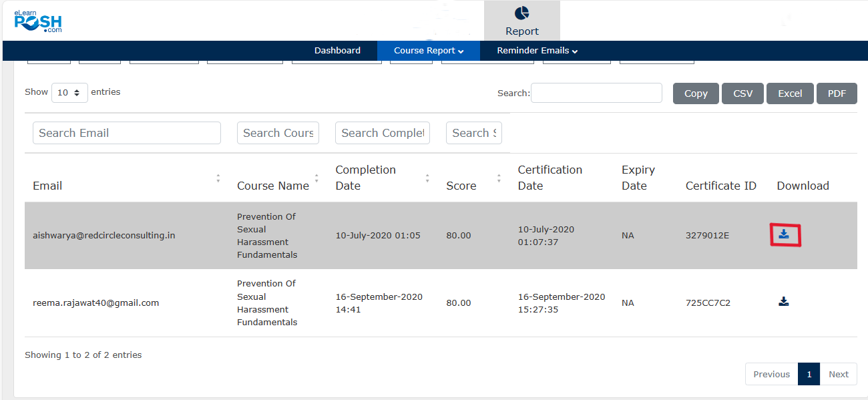This screenshot has width=868, height=400.
Task: Export the table as PDF
Action: pos(837,93)
